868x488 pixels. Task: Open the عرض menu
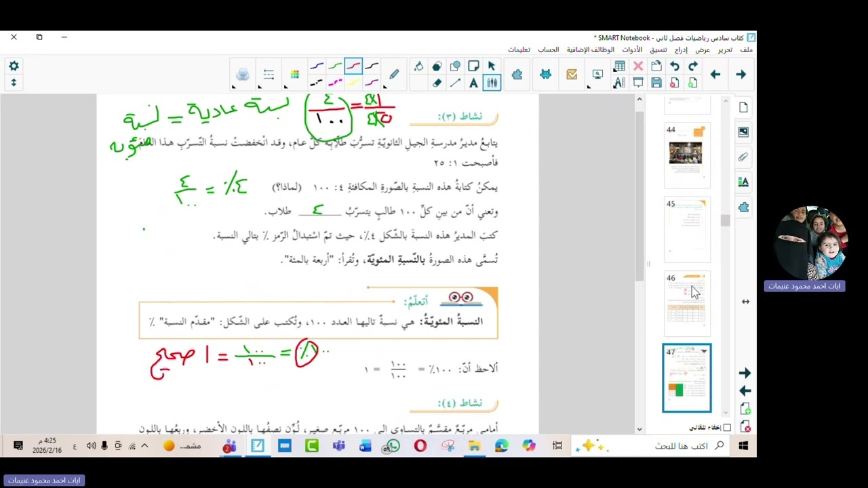(703, 49)
